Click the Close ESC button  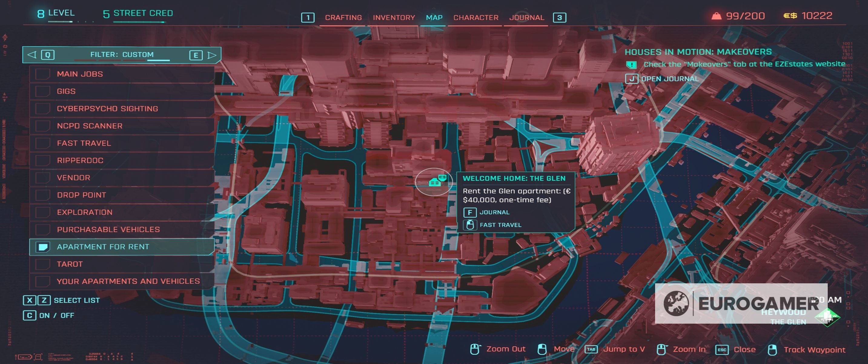pyautogui.click(x=722, y=349)
